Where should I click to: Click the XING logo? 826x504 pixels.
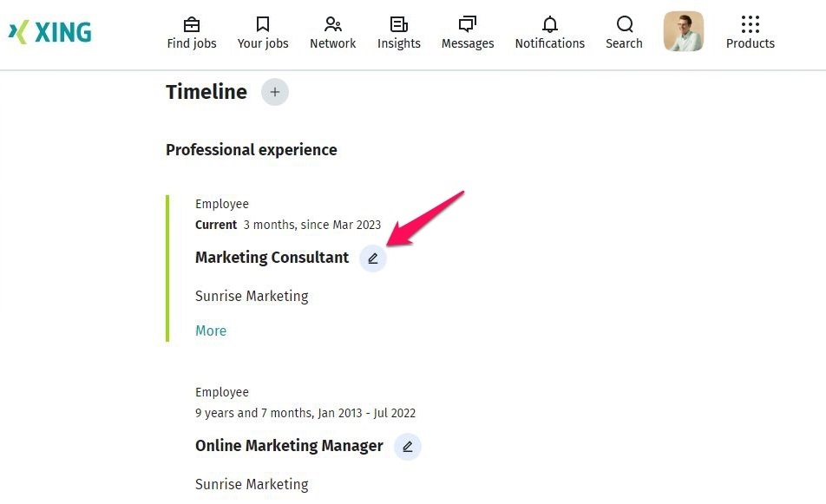pos(49,32)
